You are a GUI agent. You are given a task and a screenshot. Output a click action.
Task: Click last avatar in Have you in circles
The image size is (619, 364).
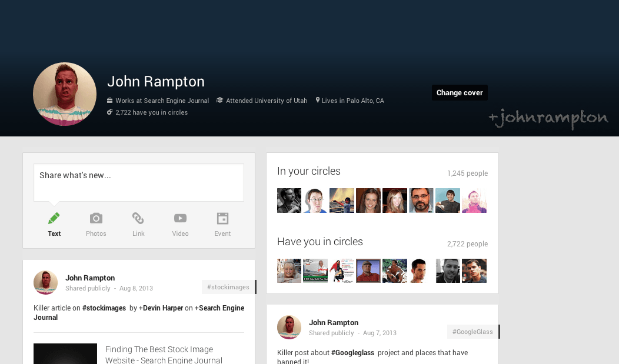click(x=474, y=271)
